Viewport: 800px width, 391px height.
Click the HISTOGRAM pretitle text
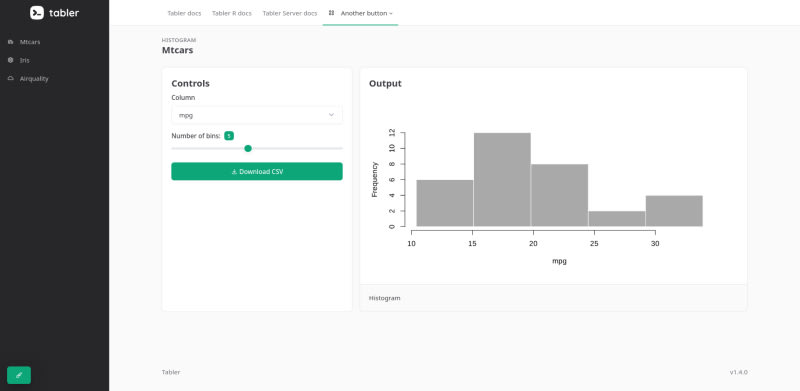179,40
